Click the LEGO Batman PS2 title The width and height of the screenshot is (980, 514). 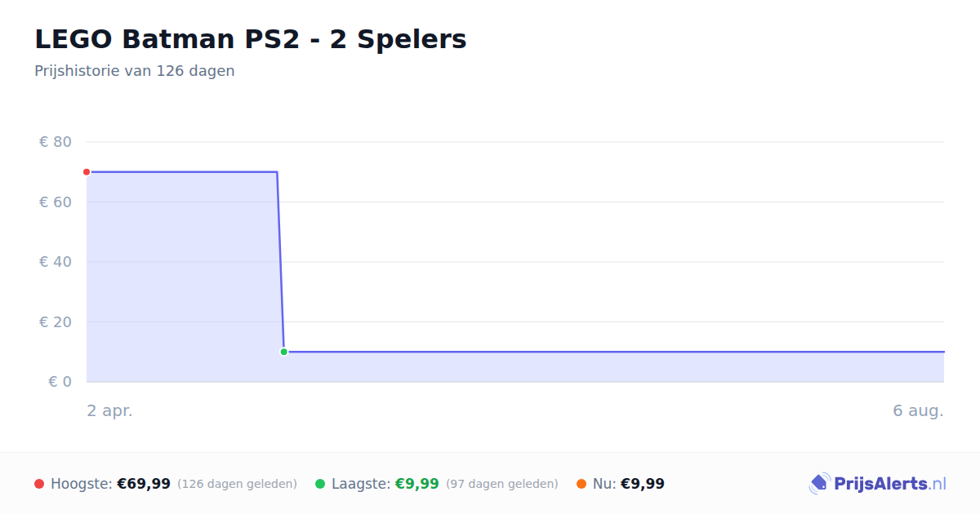(x=251, y=39)
